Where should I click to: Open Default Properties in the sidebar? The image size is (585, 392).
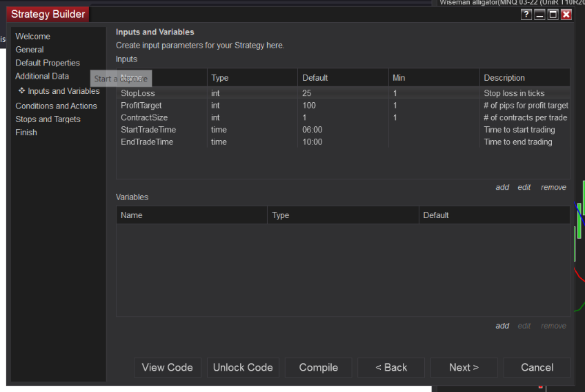pos(48,63)
